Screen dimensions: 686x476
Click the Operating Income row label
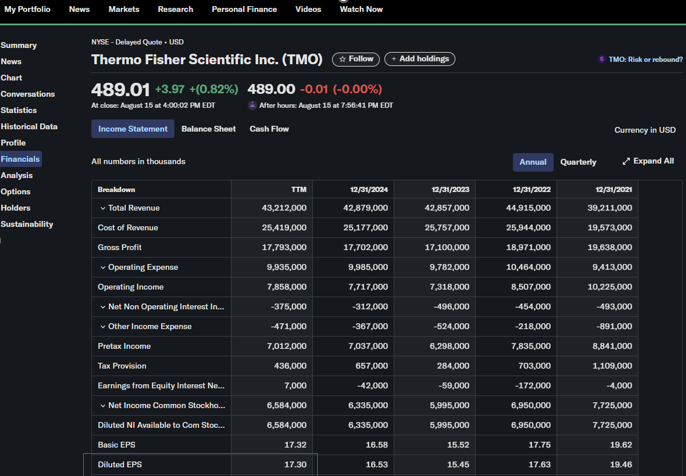(130, 287)
